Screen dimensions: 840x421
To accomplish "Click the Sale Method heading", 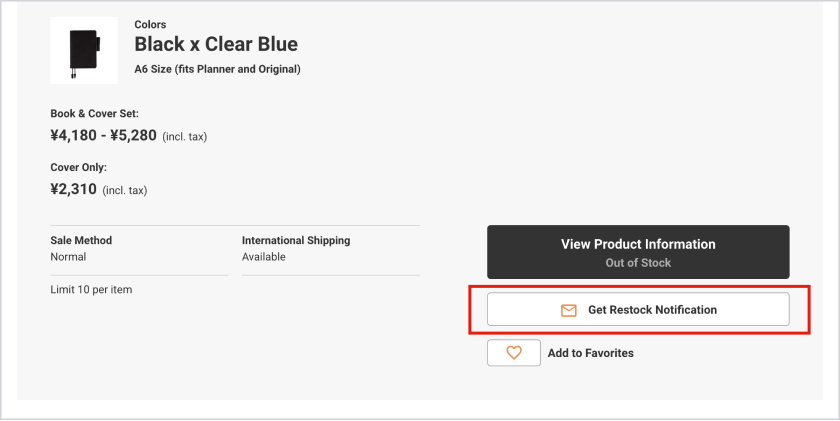I will (81, 240).
